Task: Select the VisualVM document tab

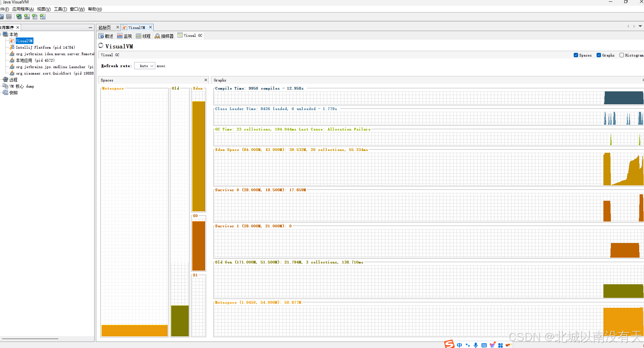Action: [137, 28]
